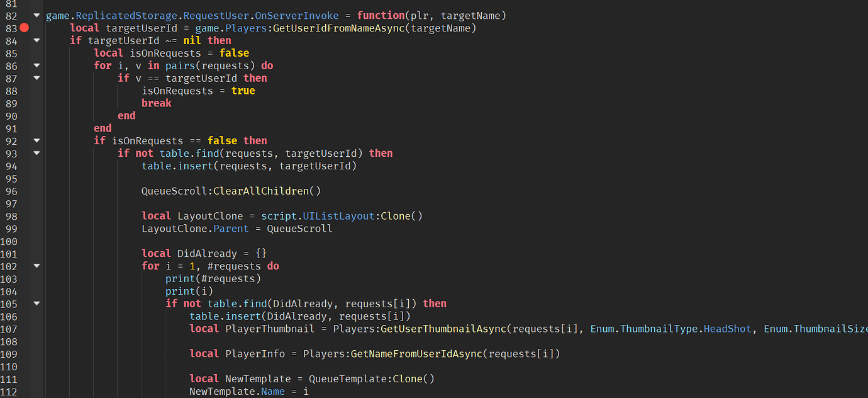Collapse the targetUserId if block on line 84
This screenshot has width=868, height=398.
[x=36, y=40]
